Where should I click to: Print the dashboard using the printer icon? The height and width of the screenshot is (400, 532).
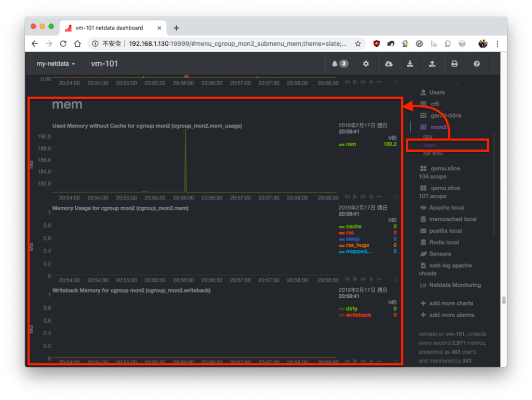pos(454,64)
